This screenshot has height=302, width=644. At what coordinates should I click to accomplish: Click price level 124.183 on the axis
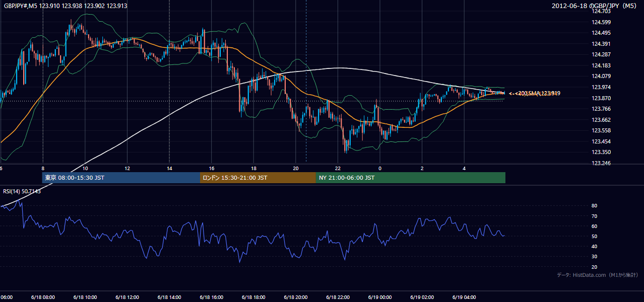click(601, 65)
